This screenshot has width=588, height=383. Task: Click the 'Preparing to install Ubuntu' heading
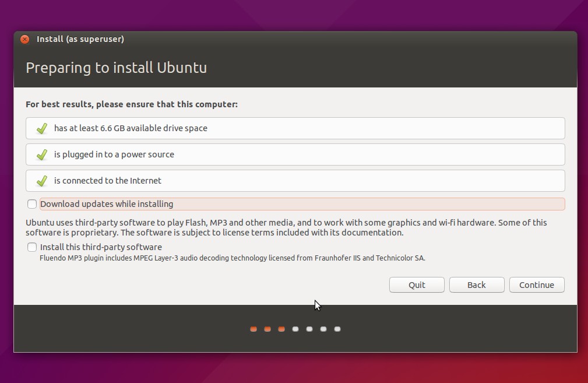coord(116,68)
